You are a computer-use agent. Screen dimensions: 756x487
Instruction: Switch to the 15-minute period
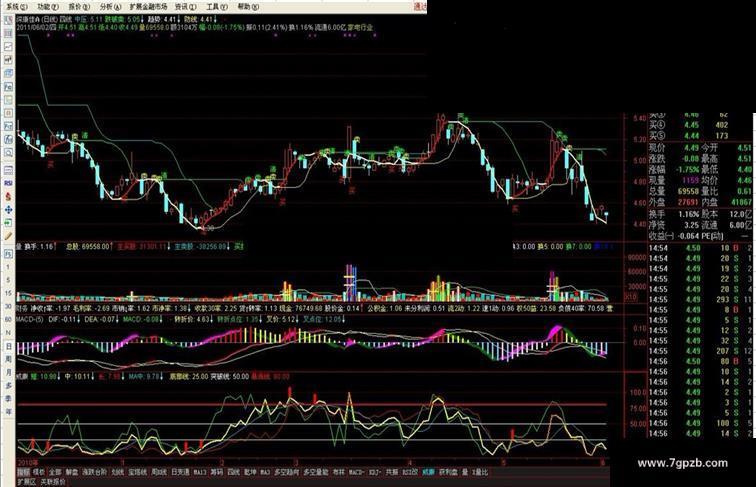8,293
